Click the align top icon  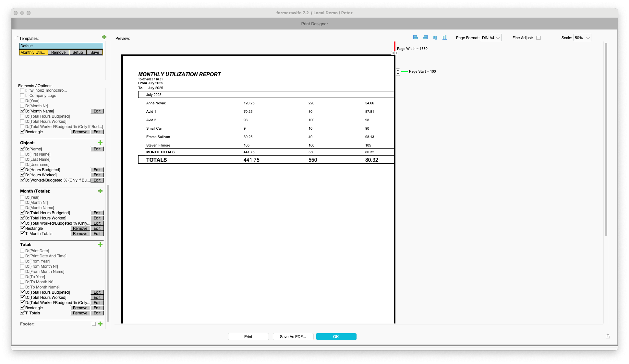pos(435,38)
